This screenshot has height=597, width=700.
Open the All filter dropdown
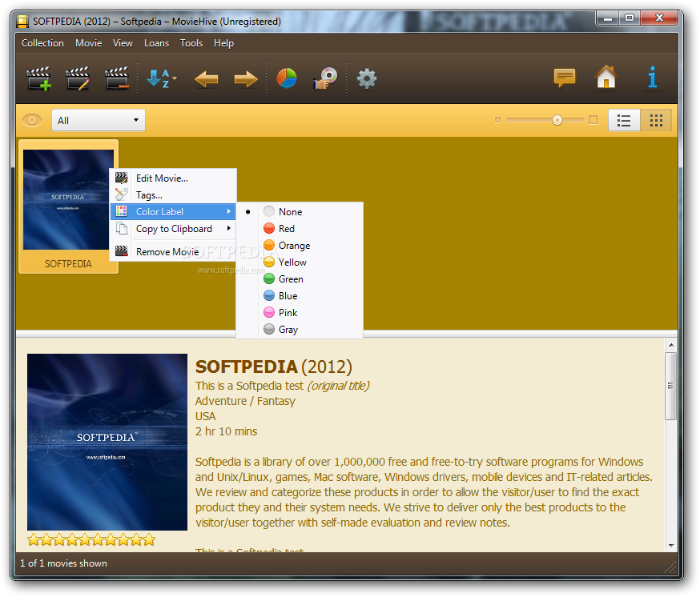99,121
